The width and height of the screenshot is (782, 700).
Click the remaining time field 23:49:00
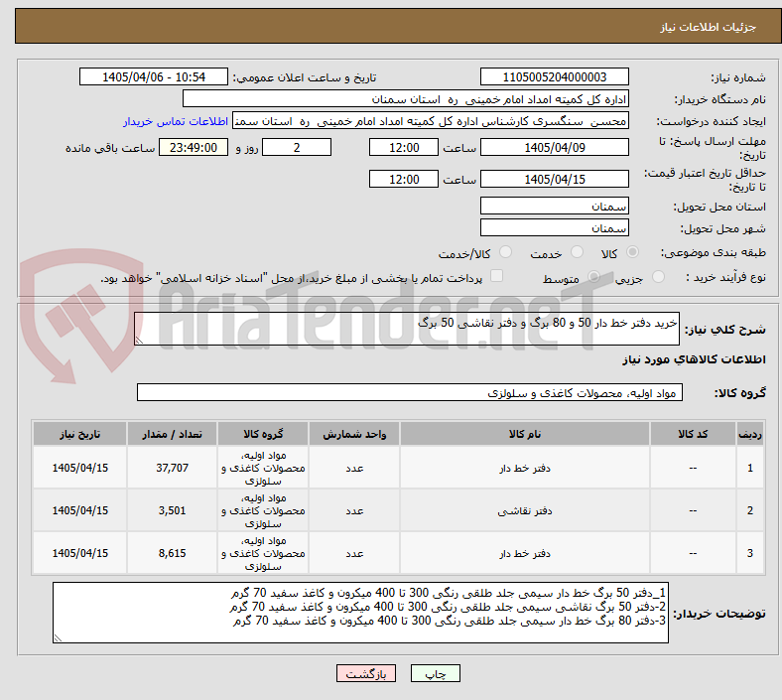coord(194,148)
